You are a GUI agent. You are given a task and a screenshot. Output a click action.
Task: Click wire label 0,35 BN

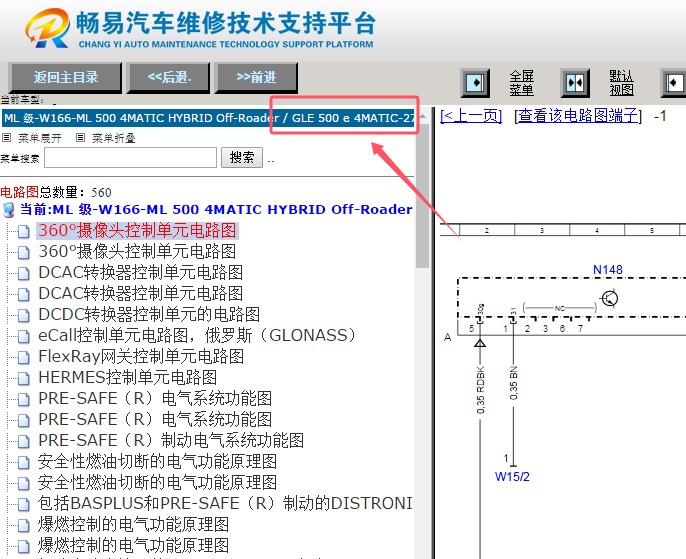513,383
